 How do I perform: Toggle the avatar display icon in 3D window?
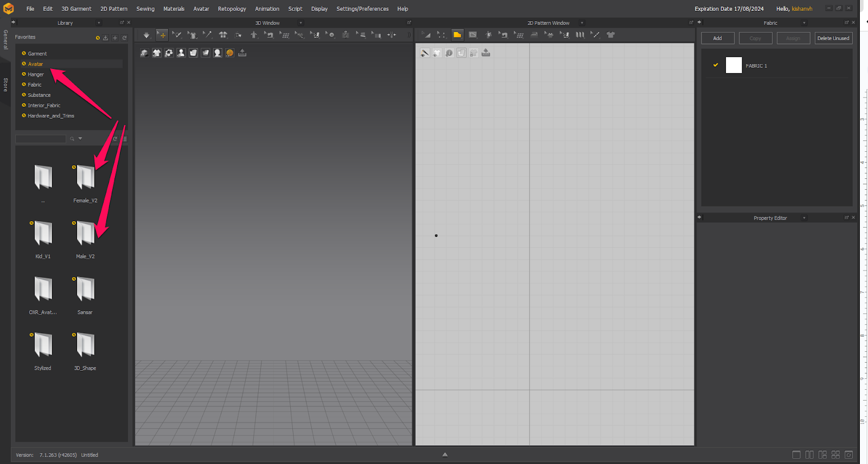[x=181, y=53]
